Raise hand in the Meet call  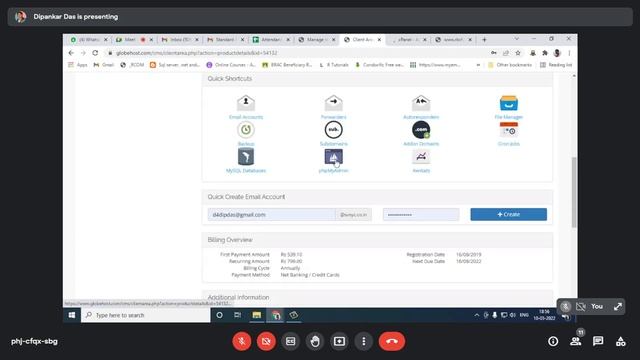click(315, 341)
